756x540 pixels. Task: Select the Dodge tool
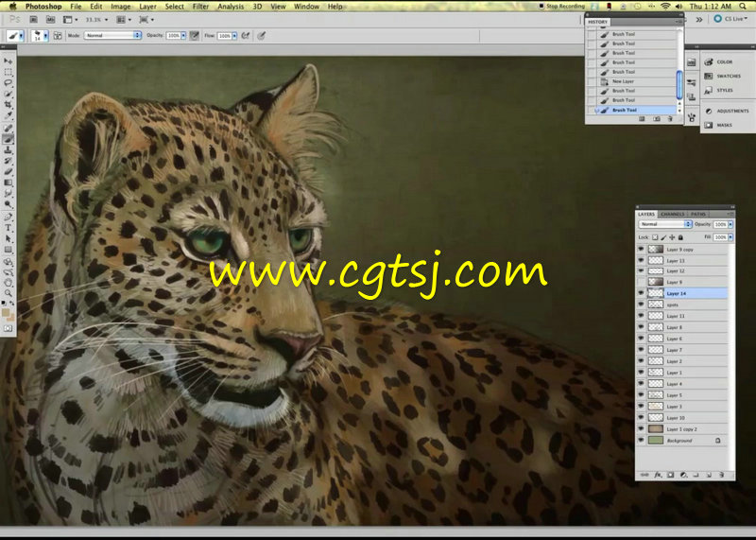[9, 204]
